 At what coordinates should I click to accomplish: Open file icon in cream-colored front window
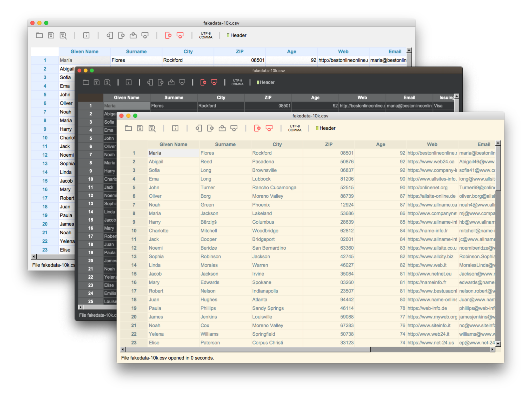coord(128,128)
